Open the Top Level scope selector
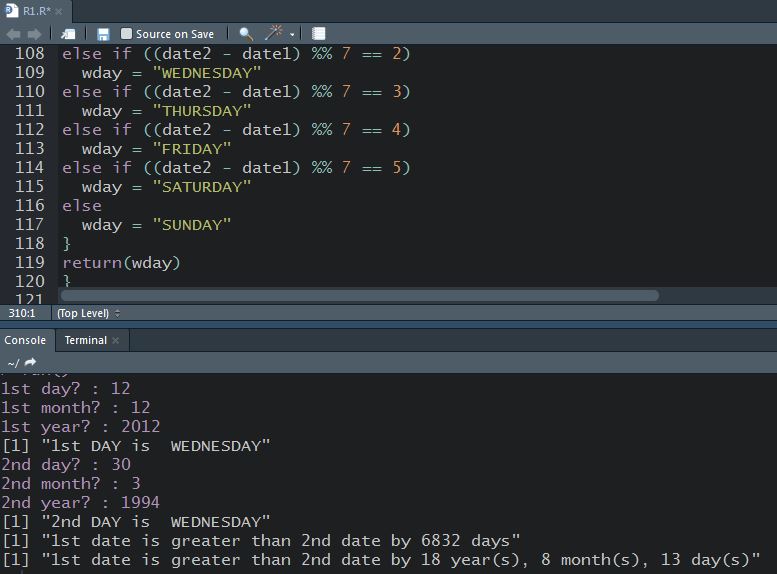The image size is (777, 574). click(x=88, y=313)
